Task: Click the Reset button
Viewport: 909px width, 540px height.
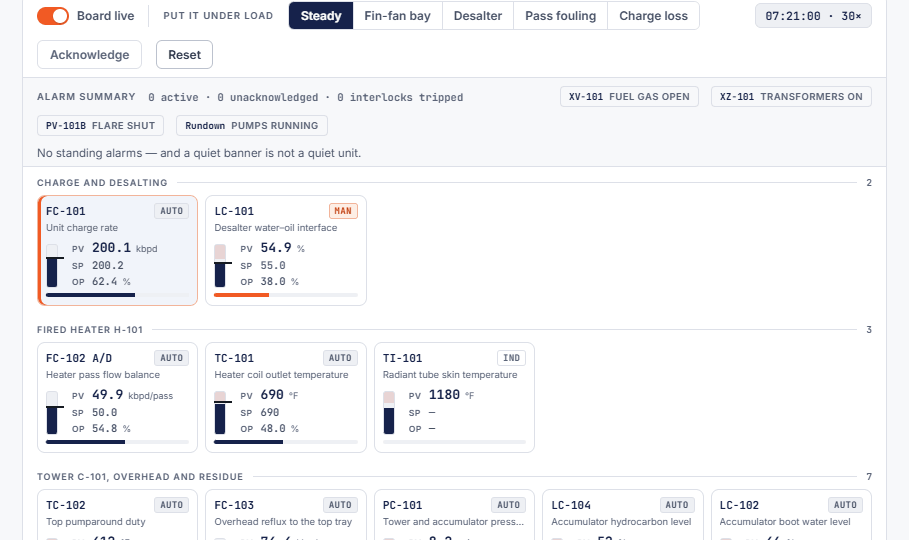Action: point(184,55)
